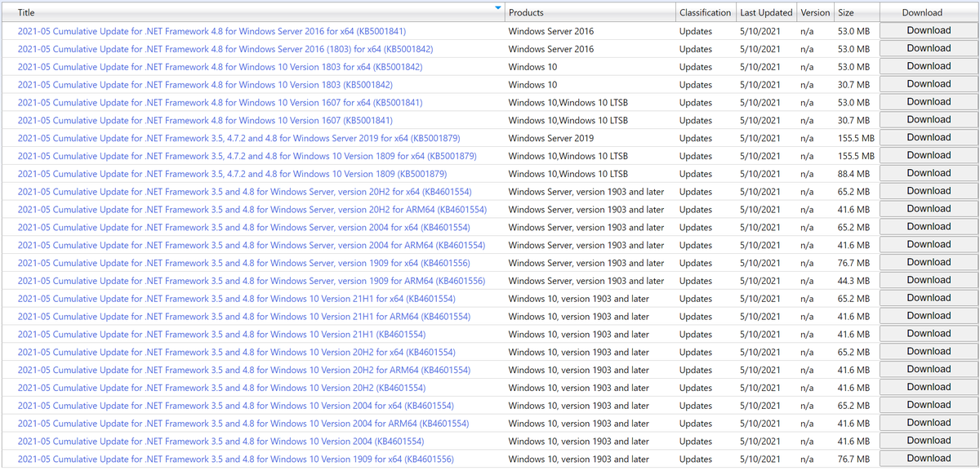Open Windows Server 2016 for x64 (KB5001841) link
This screenshot has height=471, width=980.
pyautogui.click(x=212, y=31)
